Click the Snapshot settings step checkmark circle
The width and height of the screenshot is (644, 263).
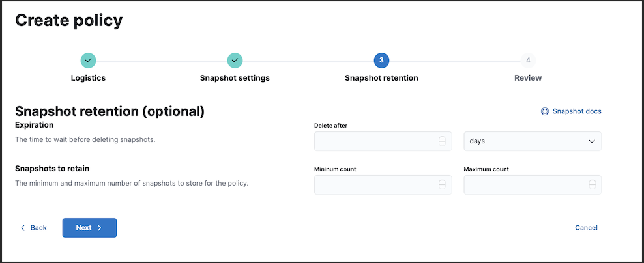click(235, 61)
